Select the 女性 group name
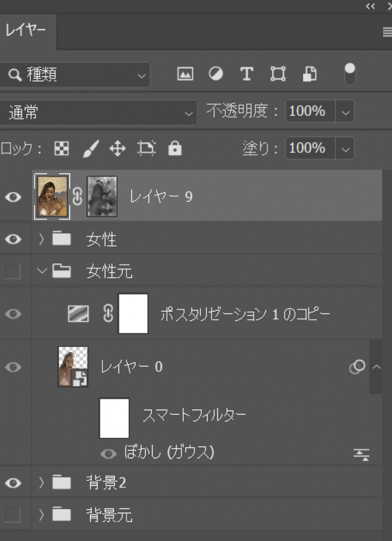Screen dimensions: 392x541 101,240
